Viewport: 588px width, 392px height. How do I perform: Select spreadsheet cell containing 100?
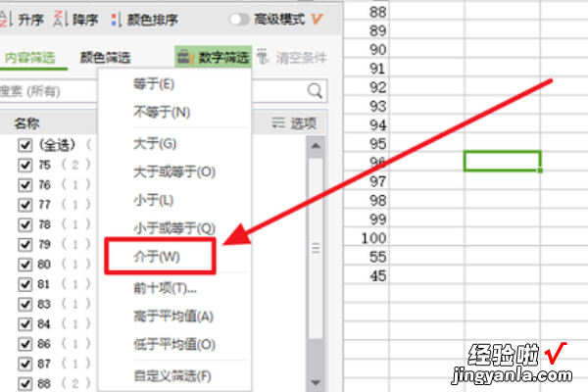367,238
